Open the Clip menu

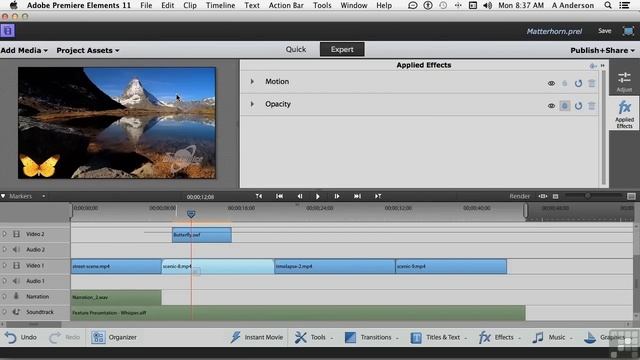point(190,5)
